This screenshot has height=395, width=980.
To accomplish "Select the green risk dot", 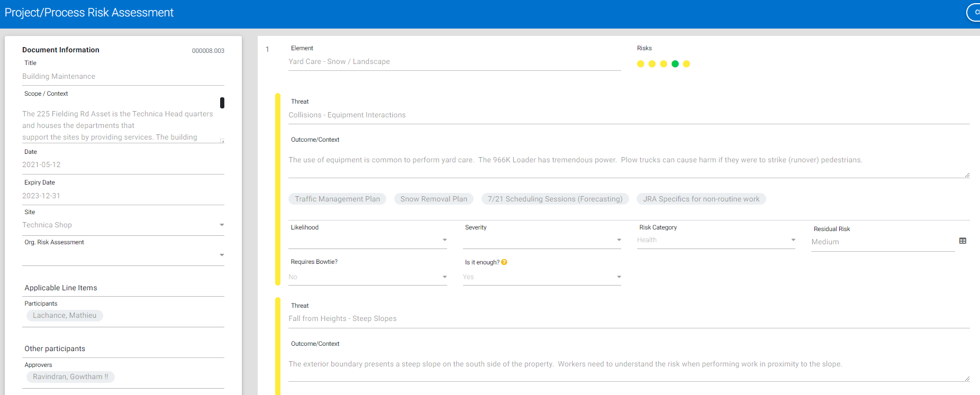I will [675, 64].
